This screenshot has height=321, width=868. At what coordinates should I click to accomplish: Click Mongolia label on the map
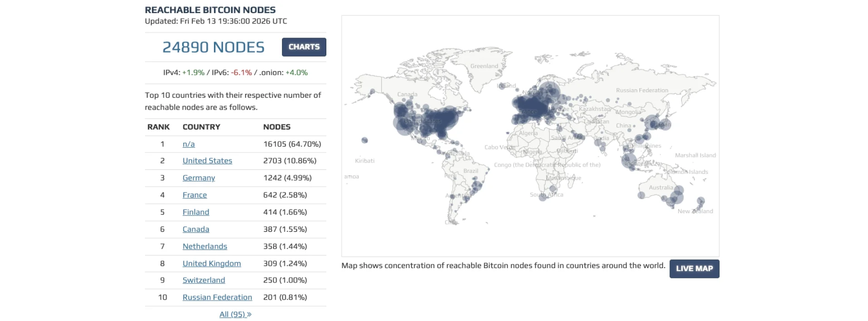[x=628, y=112]
